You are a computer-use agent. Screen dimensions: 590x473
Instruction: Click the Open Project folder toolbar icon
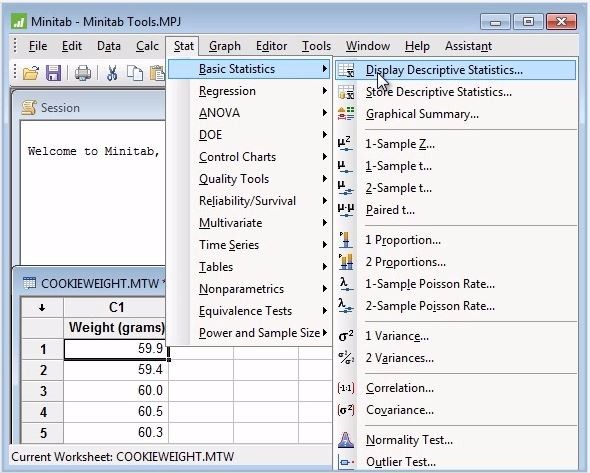point(31,73)
